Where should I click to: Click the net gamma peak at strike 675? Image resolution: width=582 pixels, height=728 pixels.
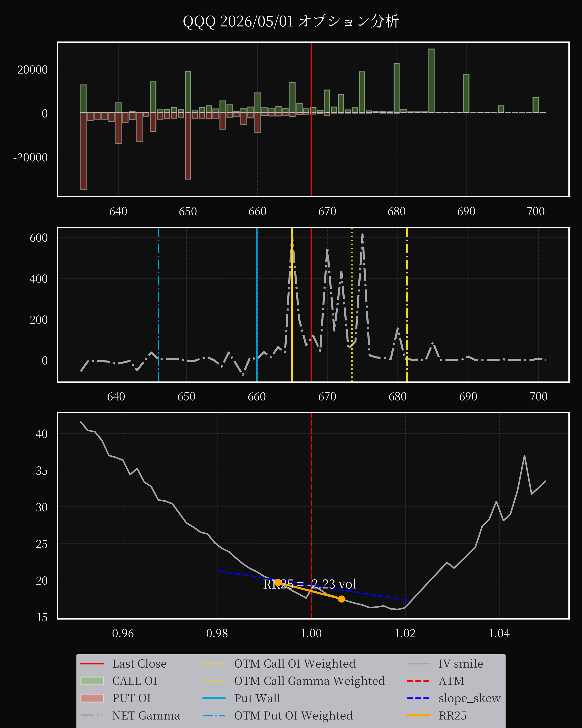(363, 234)
